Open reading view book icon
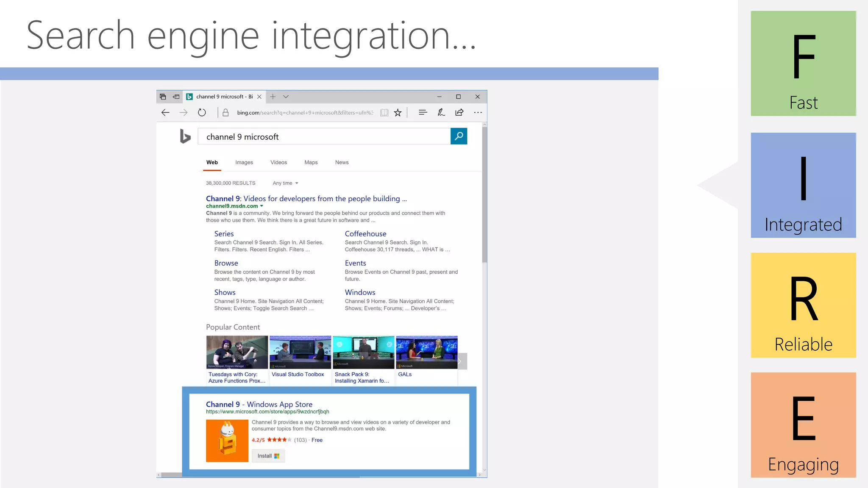 tap(384, 112)
